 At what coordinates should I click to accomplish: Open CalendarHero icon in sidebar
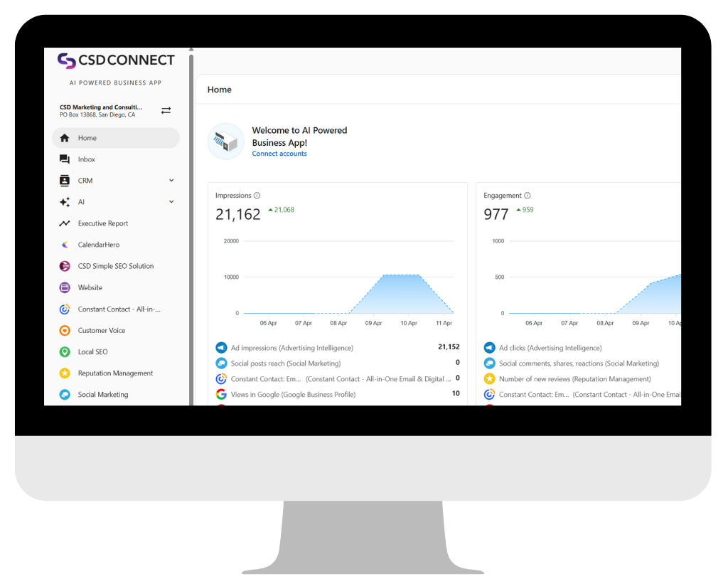coord(65,245)
